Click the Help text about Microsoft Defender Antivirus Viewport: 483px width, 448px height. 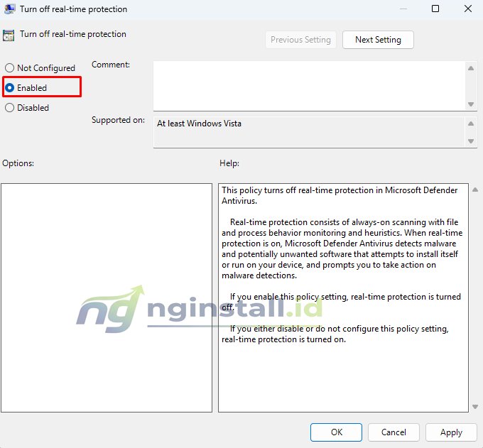click(340, 195)
